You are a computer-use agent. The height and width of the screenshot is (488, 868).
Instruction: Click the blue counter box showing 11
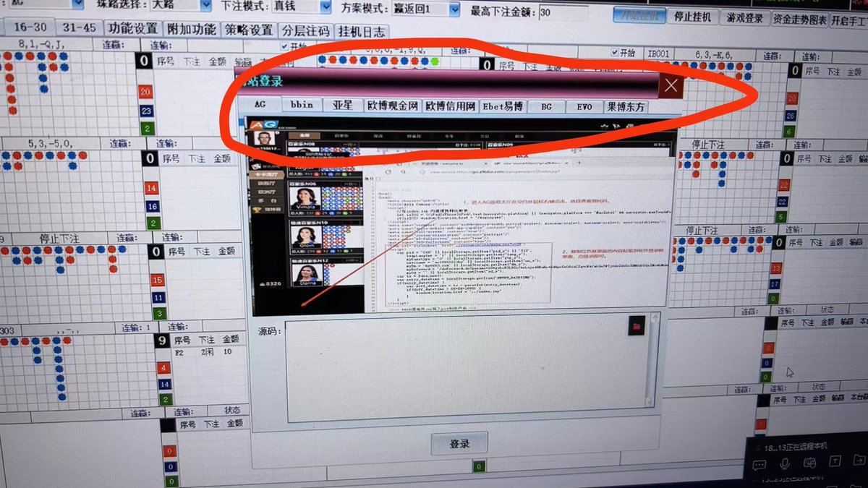pos(158,297)
